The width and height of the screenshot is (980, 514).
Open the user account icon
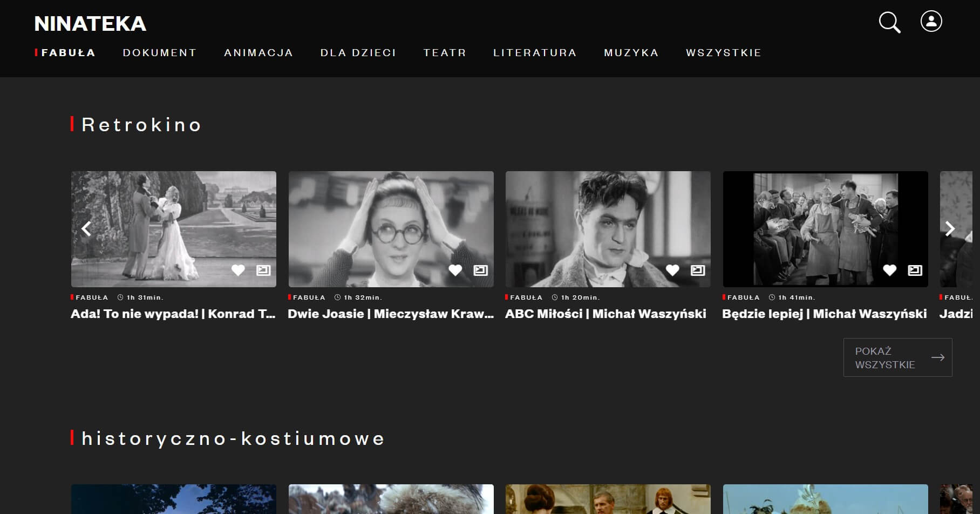pos(931,22)
